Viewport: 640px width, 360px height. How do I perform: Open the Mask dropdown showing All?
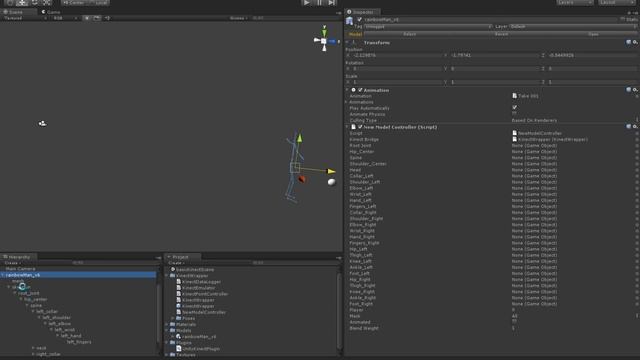click(575, 316)
